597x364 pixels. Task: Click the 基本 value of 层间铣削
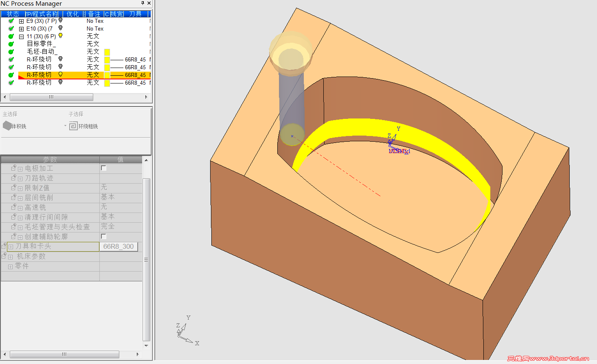pos(108,197)
